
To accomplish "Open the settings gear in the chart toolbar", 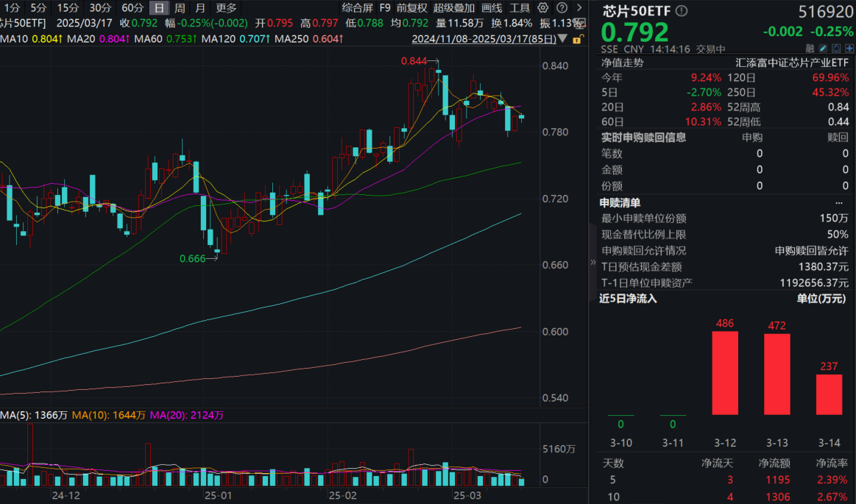I will 542,7.
